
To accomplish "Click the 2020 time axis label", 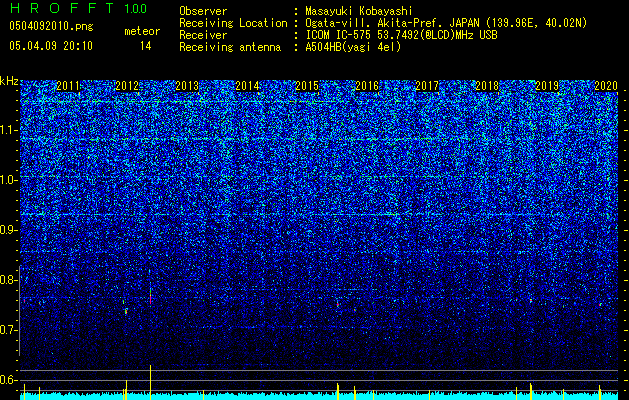I will (606, 86).
